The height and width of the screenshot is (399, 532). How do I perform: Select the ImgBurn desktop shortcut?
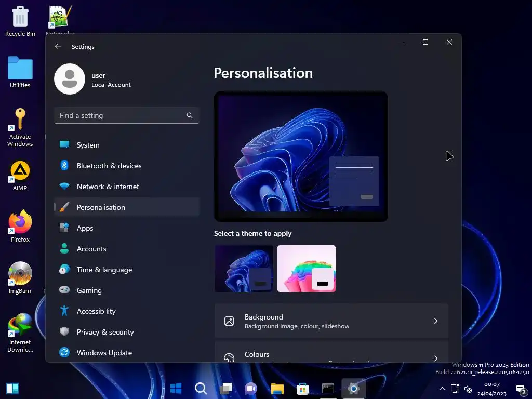click(x=20, y=277)
